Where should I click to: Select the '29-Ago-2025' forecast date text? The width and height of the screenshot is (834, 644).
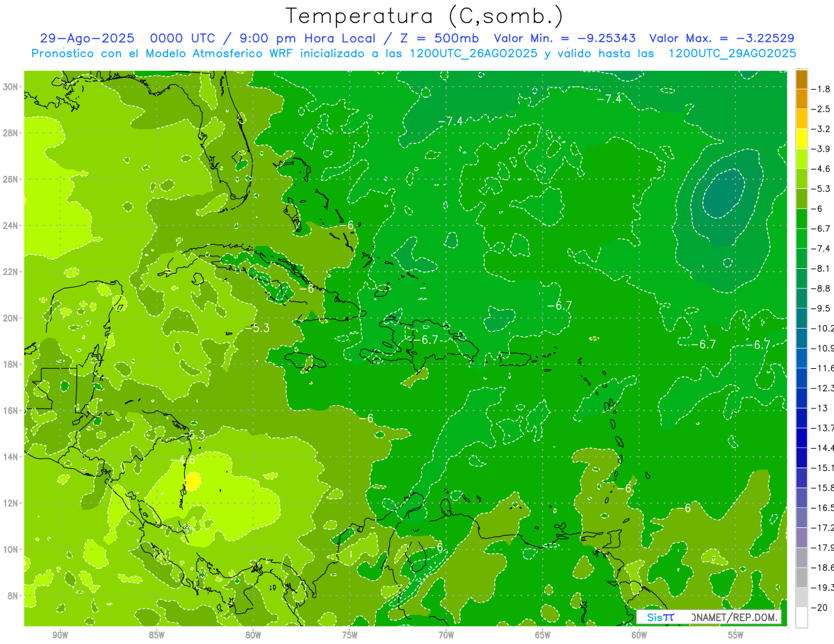click(x=87, y=38)
